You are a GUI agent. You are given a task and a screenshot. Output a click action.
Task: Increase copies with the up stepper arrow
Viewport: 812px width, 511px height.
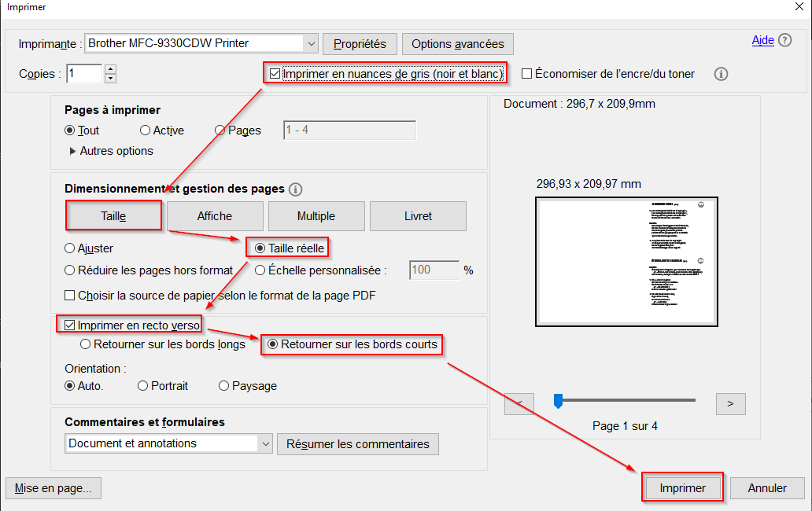(110, 69)
